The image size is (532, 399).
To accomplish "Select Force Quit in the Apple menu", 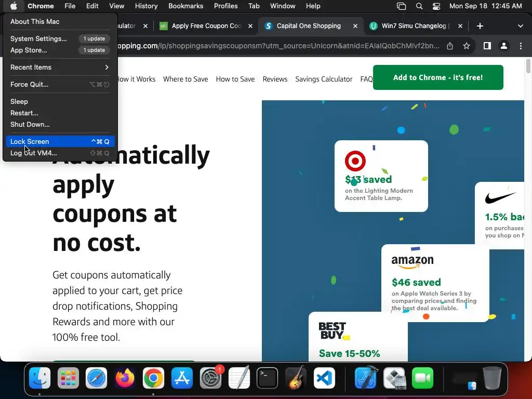I will point(60,85).
